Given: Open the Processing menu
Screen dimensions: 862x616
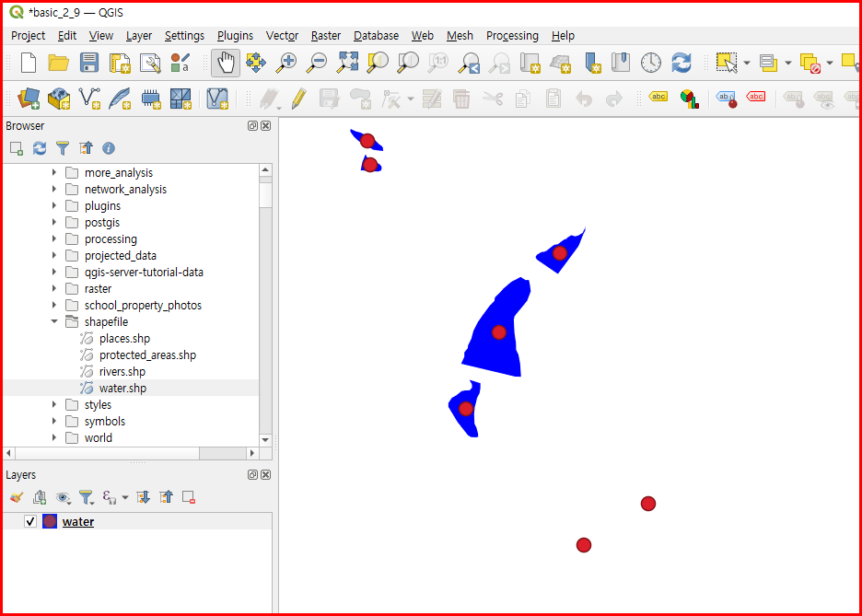Looking at the screenshot, I should pyautogui.click(x=512, y=36).
